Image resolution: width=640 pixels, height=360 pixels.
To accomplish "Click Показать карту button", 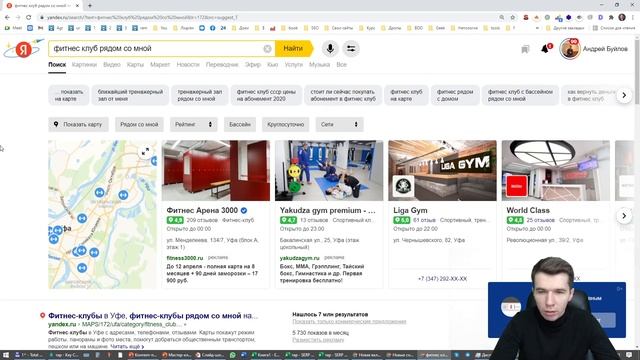I will (78, 124).
